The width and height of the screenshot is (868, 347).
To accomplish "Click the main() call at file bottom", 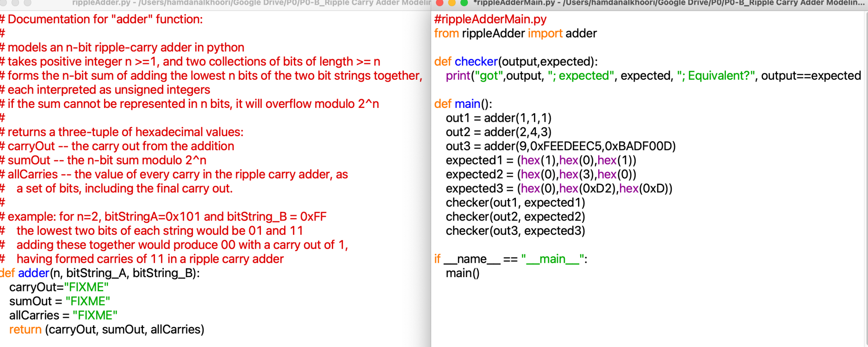I will (462, 273).
